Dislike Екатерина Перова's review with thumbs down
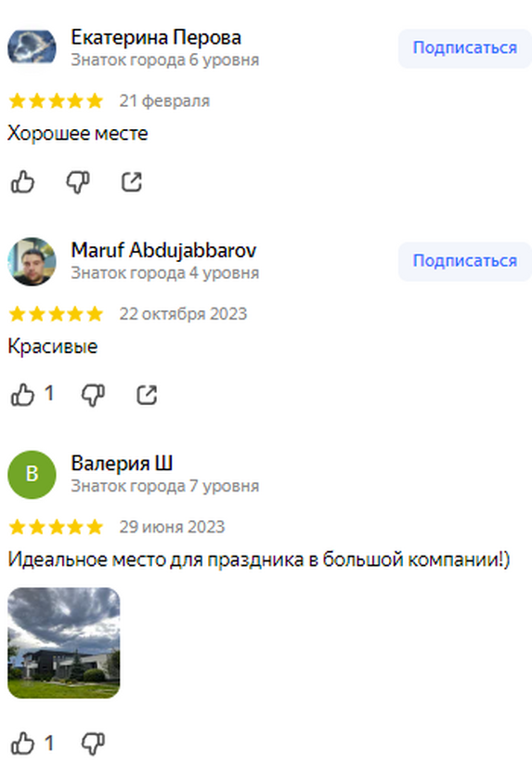Viewport: 532px width, 761px height. click(78, 182)
